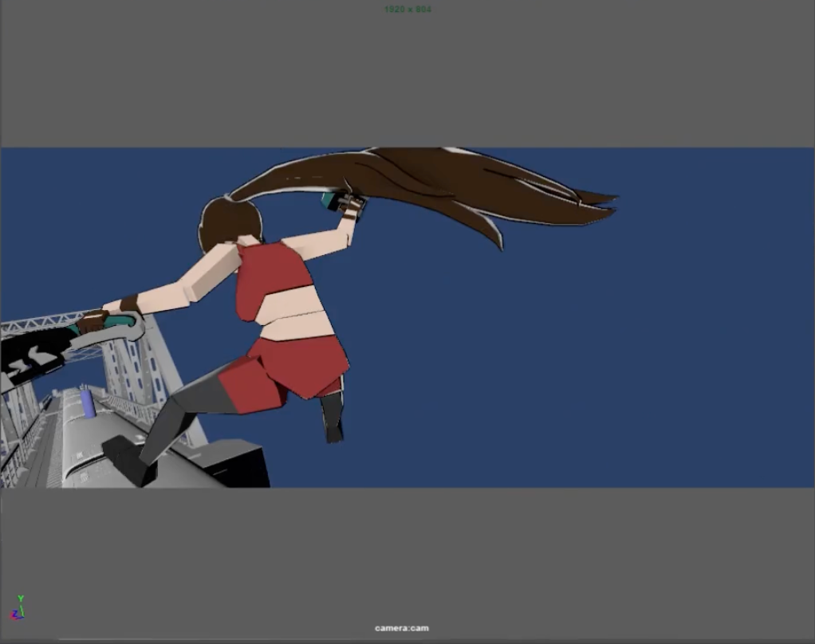Image resolution: width=815 pixels, height=644 pixels.
Task: Click the trailing leg's dark boot
Action: tap(333, 418)
